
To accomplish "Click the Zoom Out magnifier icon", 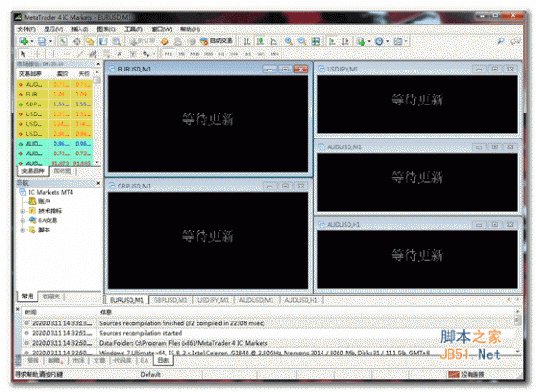I will (x=302, y=41).
